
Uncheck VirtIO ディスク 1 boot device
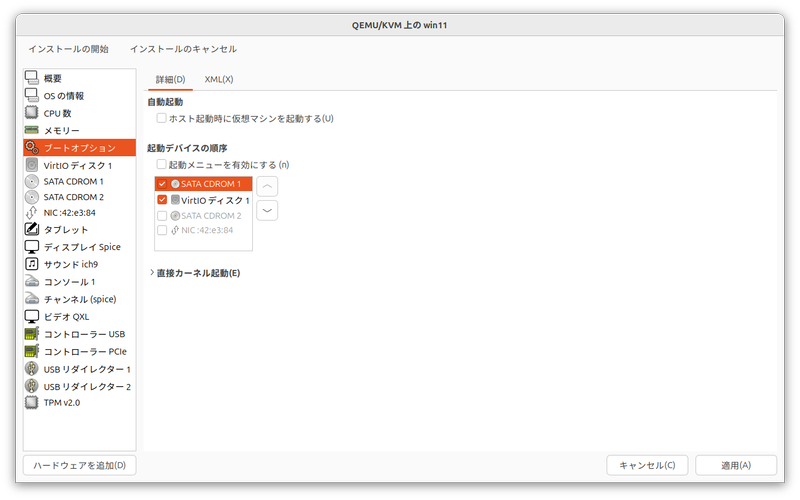[162, 199]
